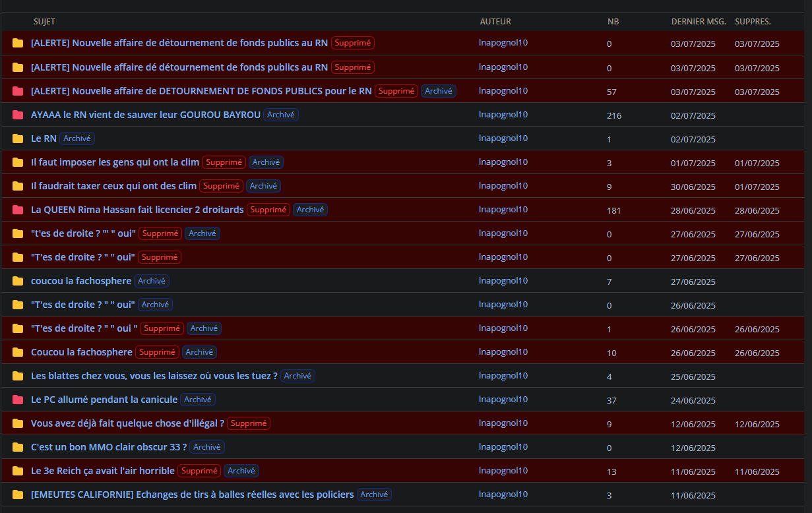The width and height of the screenshot is (812, 513).
Task: Click folder icon of EMEUTES CALIFORNIE topic
Action: pos(18,495)
